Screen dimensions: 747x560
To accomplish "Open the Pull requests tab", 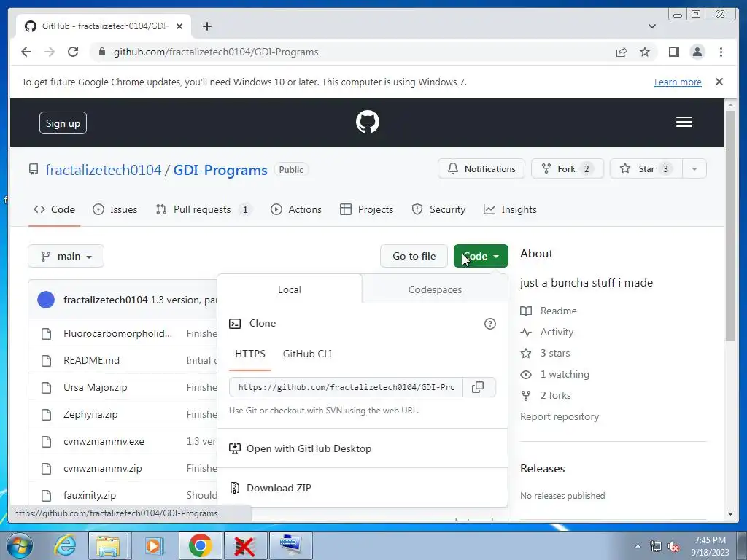I will click(204, 209).
